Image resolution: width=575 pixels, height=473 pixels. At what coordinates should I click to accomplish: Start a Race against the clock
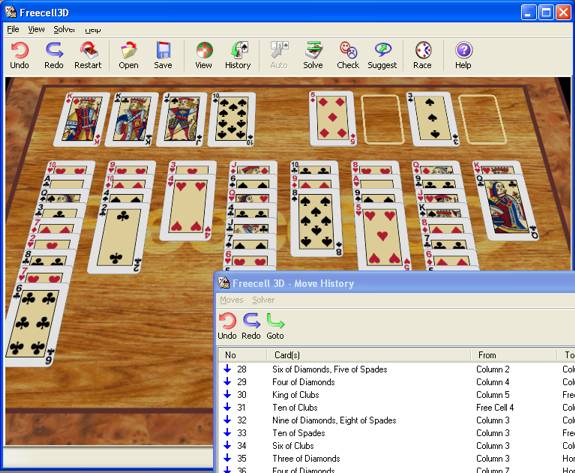coord(422,55)
